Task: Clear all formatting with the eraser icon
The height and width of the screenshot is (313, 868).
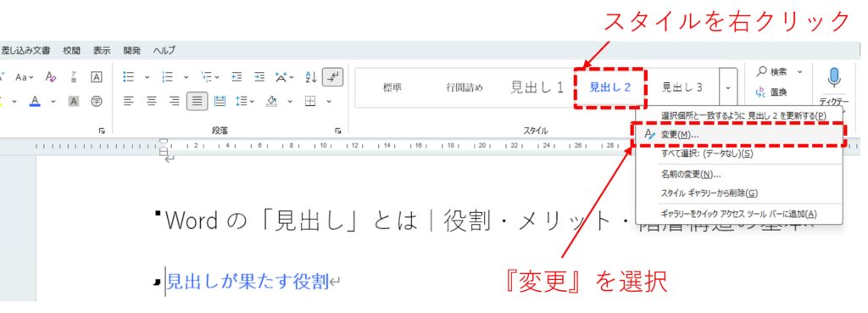Action: [51, 77]
